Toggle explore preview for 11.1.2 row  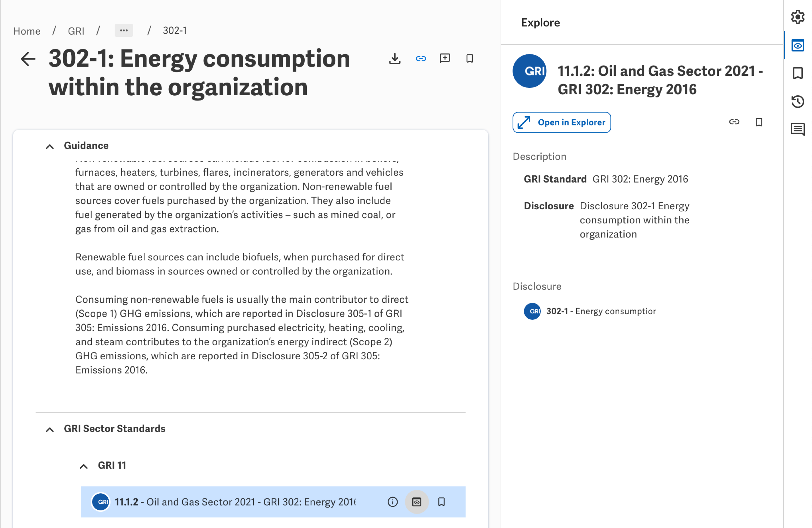pyautogui.click(x=417, y=502)
